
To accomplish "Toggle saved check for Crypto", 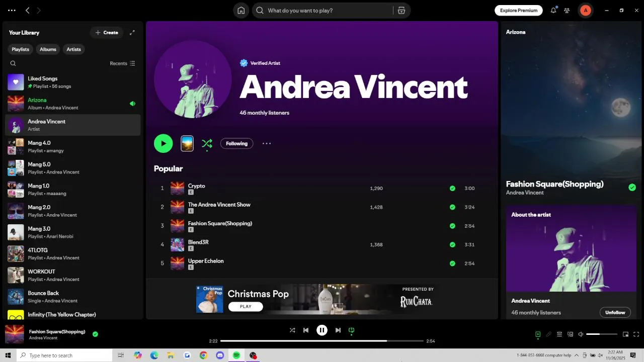I will pyautogui.click(x=452, y=189).
